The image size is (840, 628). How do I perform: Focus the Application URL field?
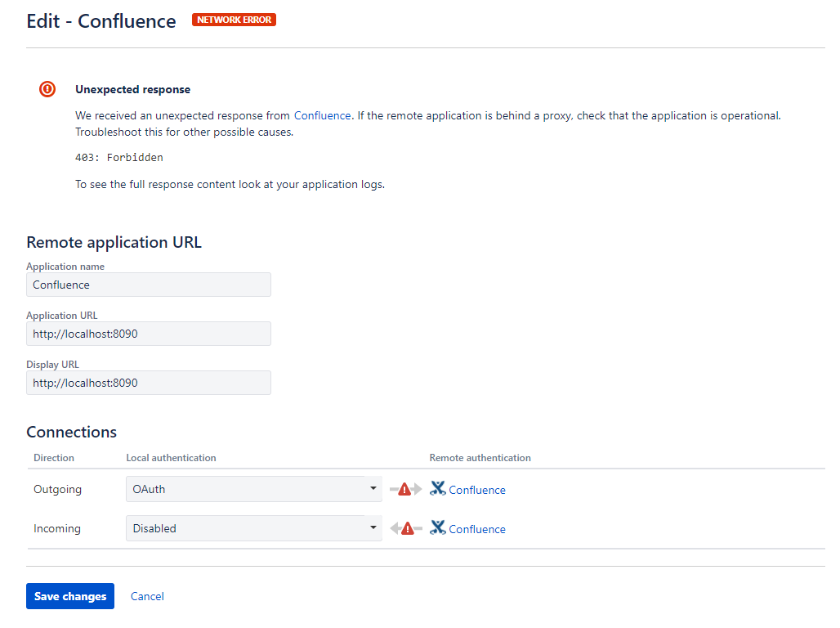pyautogui.click(x=149, y=334)
